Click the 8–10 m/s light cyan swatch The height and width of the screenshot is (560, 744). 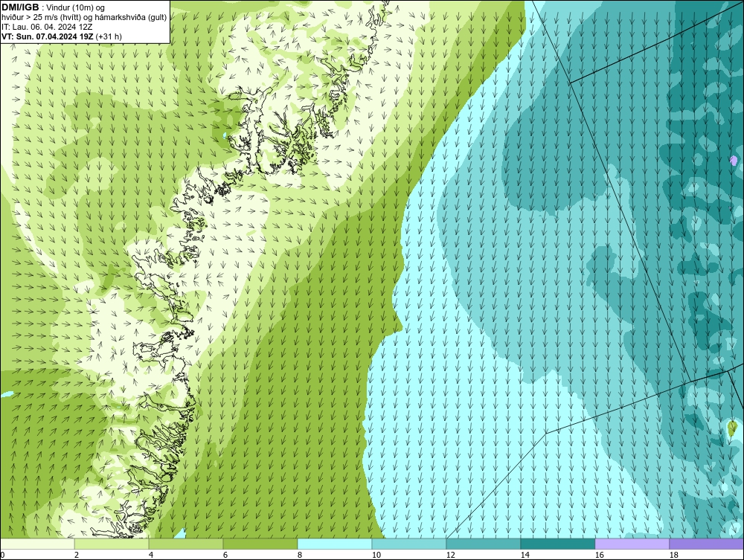(x=335, y=544)
